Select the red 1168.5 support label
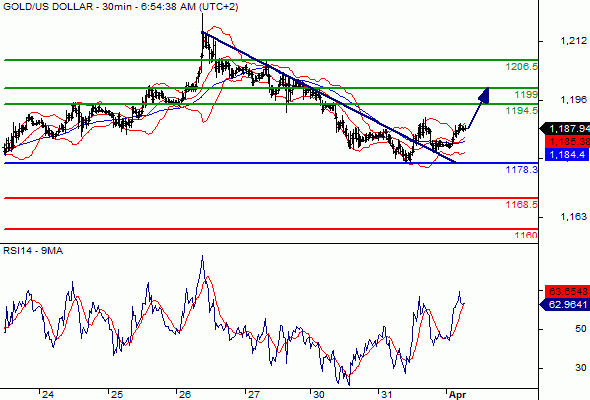Image resolution: width=590 pixels, height=400 pixels. tap(522, 204)
